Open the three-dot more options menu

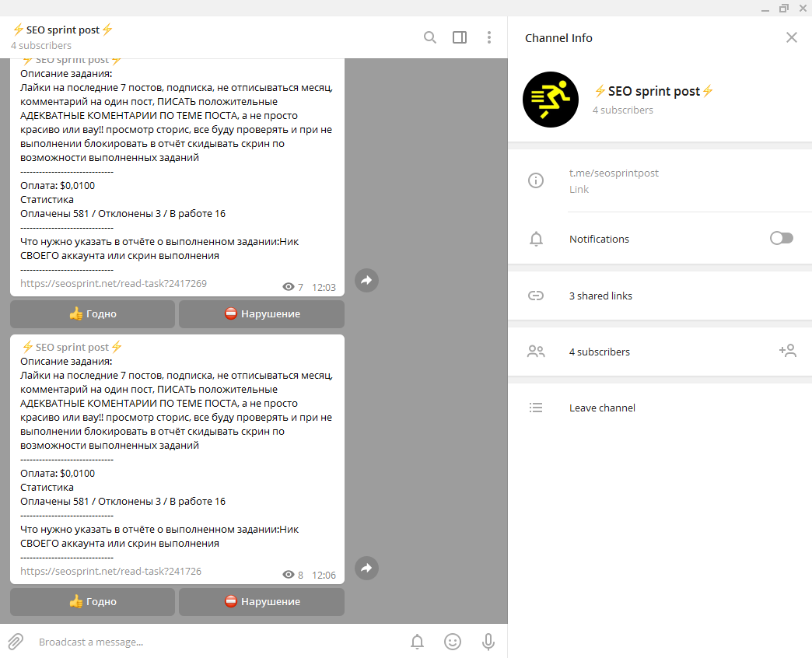(489, 37)
